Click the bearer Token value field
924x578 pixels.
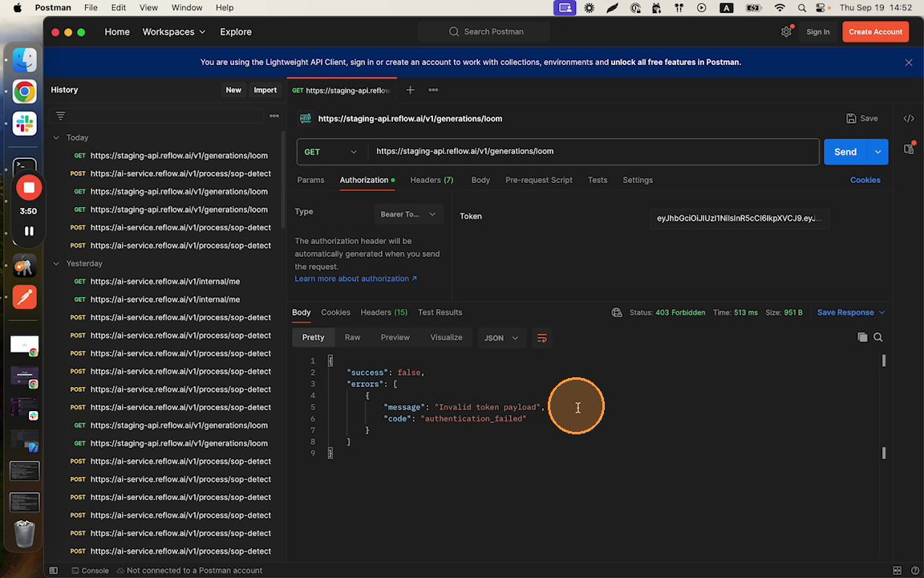tap(739, 218)
